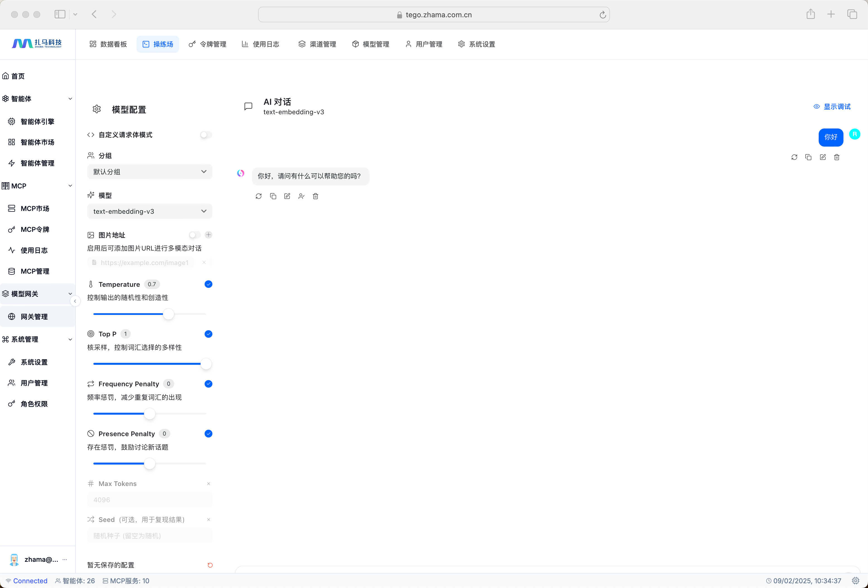The width and height of the screenshot is (868, 588).
Task: Copy the AI response message
Action: (273, 196)
